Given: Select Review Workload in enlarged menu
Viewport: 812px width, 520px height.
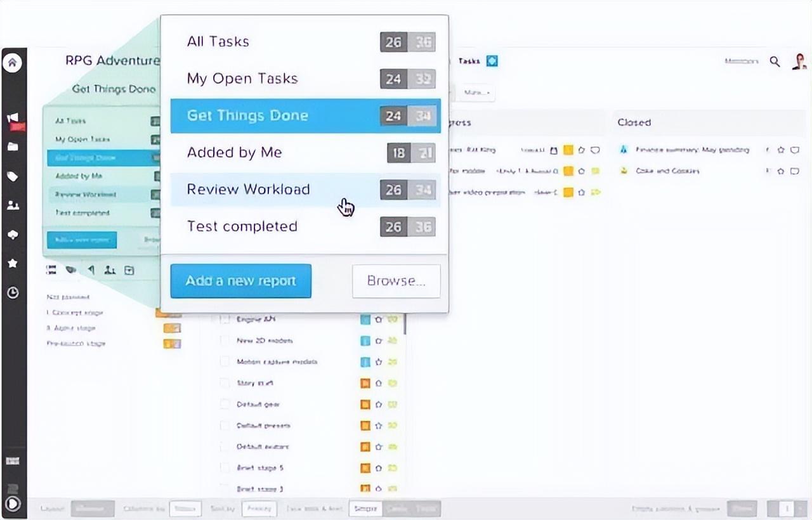Looking at the screenshot, I should tap(306, 190).
